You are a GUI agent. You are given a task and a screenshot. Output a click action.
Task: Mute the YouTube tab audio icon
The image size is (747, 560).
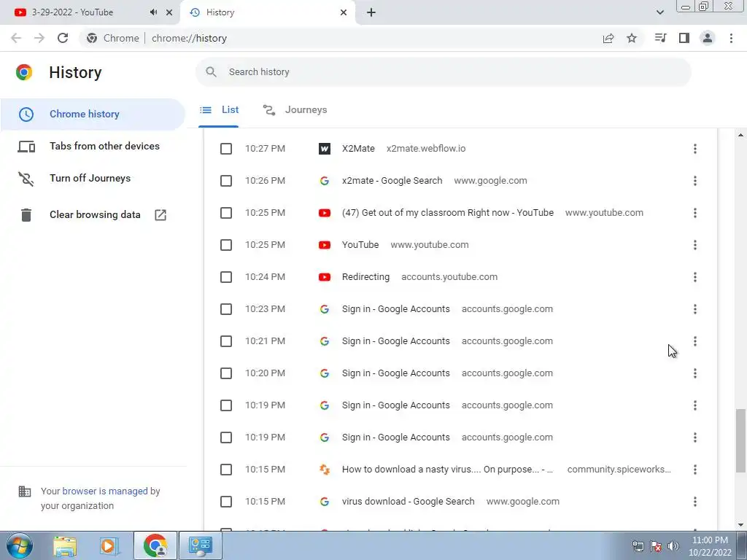(x=153, y=12)
